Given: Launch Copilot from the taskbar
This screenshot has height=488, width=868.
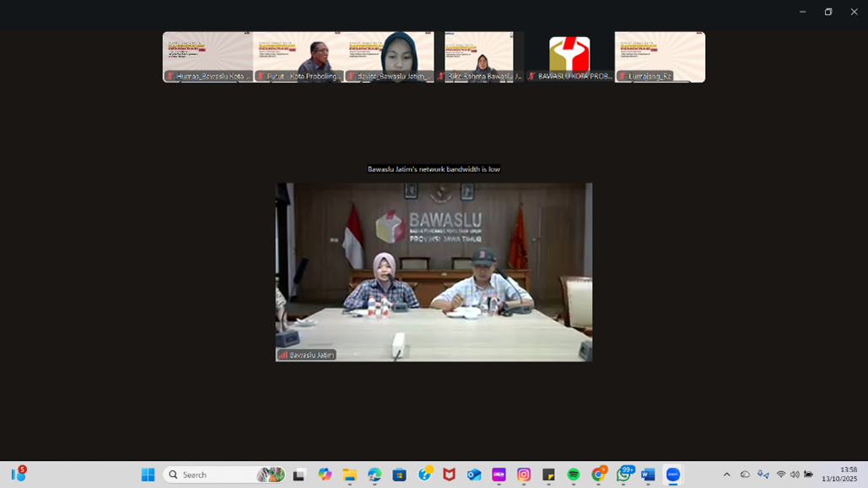Looking at the screenshot, I should (325, 475).
